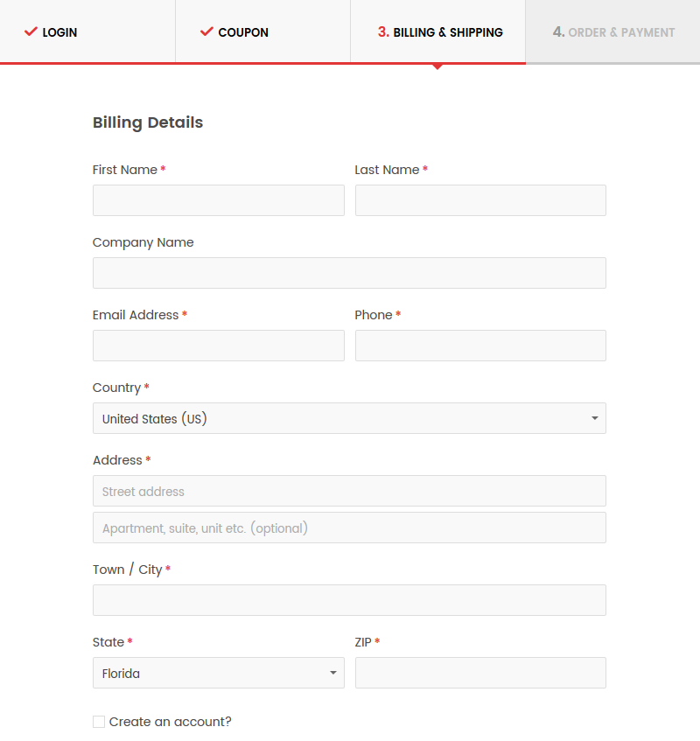Open the State dropdown showing Florida
This screenshot has width=700, height=741.
(218, 673)
